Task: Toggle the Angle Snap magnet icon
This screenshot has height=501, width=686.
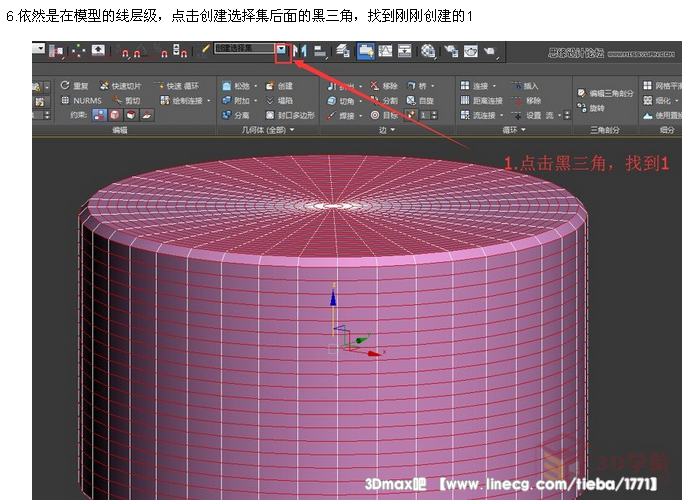Action: pyautogui.click(x=139, y=52)
